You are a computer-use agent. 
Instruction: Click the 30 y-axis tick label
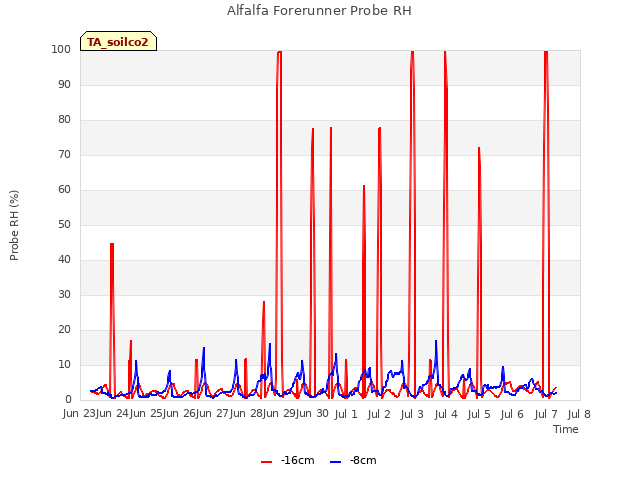coord(64,295)
